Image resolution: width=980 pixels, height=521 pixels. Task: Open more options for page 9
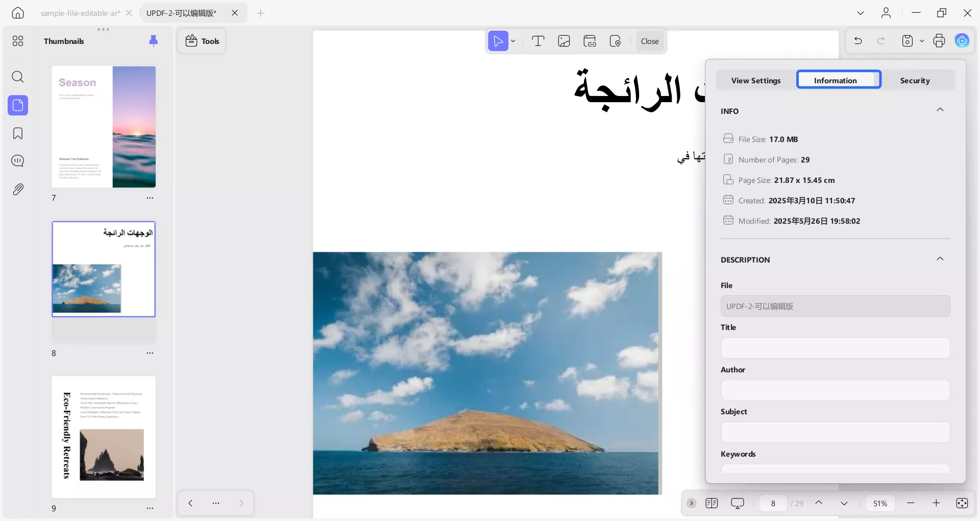click(150, 508)
